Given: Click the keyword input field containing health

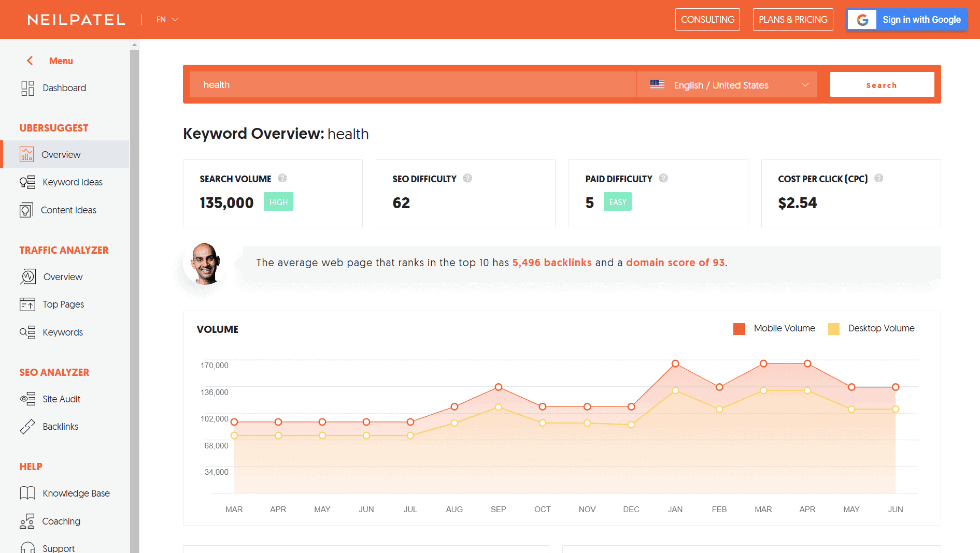Looking at the screenshot, I should pos(413,85).
